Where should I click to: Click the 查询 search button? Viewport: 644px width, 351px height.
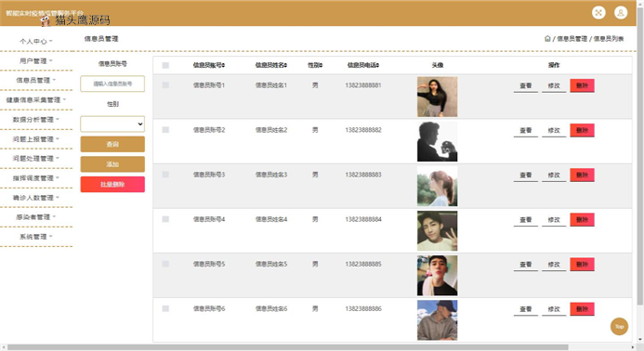tap(112, 144)
